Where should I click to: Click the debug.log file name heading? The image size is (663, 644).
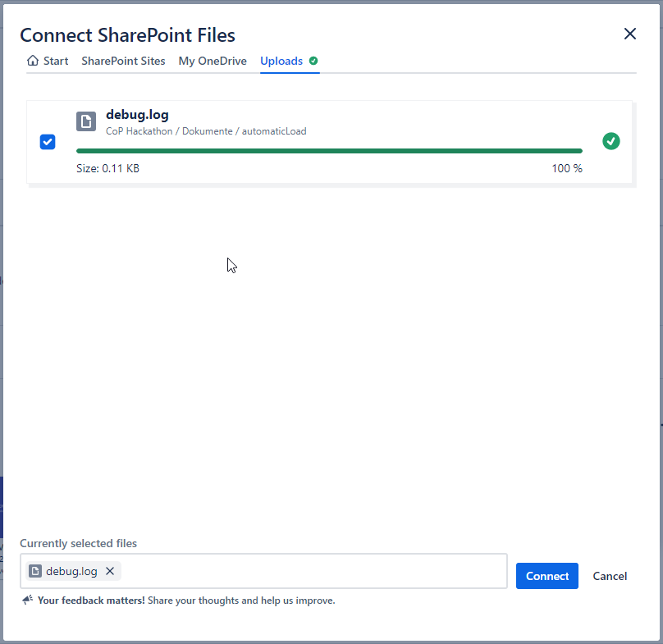(137, 115)
